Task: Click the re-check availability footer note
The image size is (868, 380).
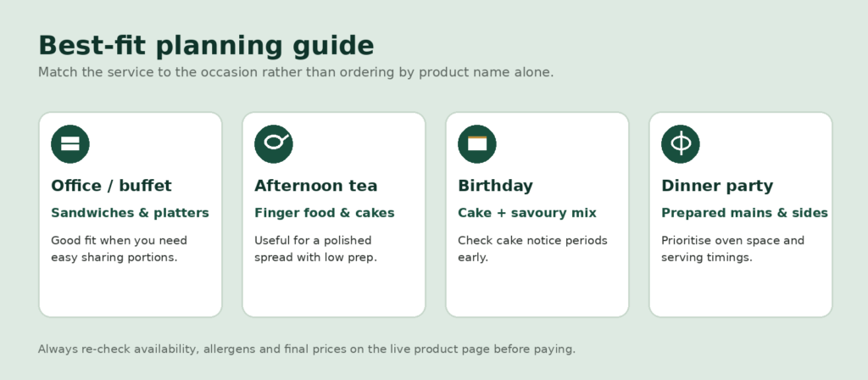Action: [307, 349]
